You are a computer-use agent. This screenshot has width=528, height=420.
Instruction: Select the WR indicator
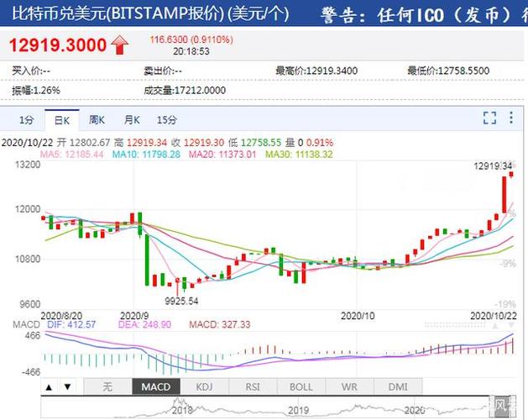click(348, 387)
